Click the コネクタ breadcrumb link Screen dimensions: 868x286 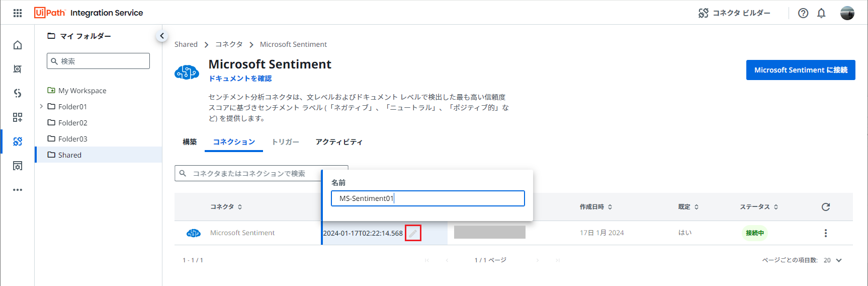229,44
